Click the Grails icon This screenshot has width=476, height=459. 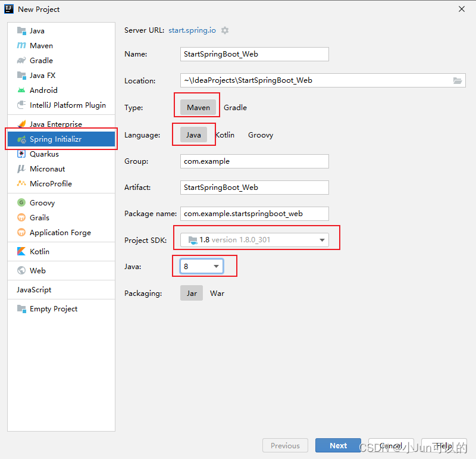coord(21,217)
